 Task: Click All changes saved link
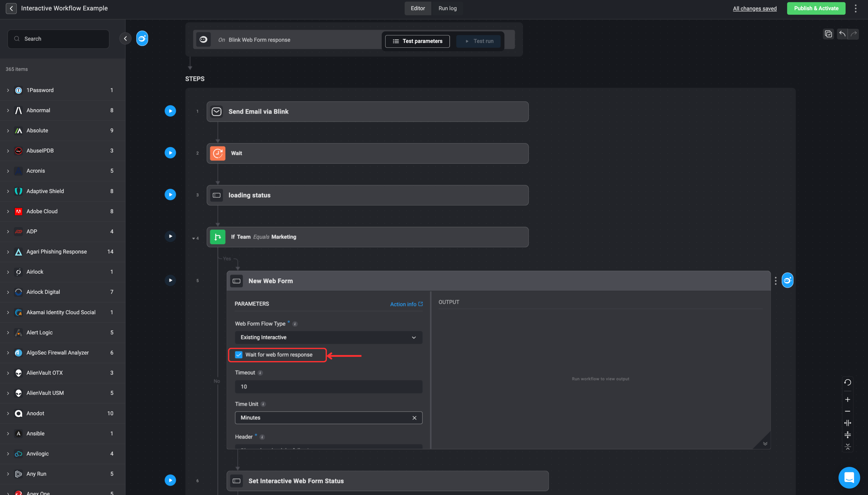(x=754, y=9)
